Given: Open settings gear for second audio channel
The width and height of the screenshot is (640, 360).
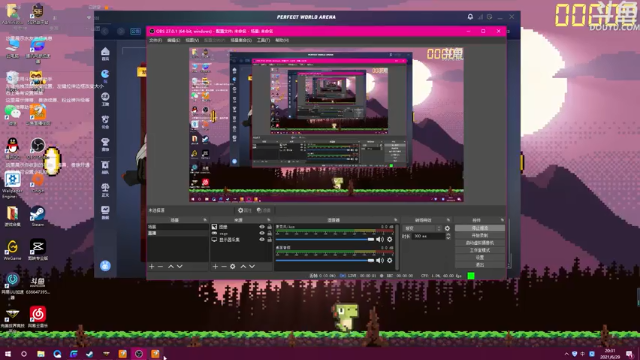Looking at the screenshot, I should (x=390, y=260).
